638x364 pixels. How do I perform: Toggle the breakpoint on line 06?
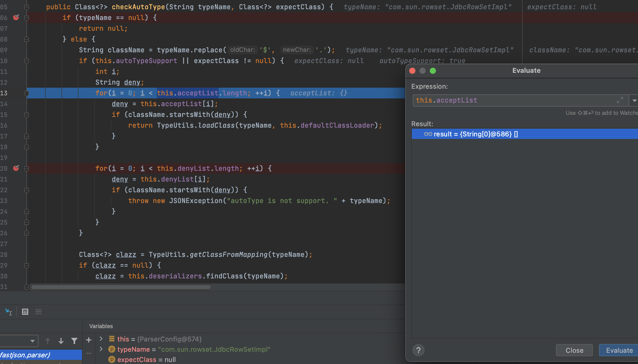(16, 17)
